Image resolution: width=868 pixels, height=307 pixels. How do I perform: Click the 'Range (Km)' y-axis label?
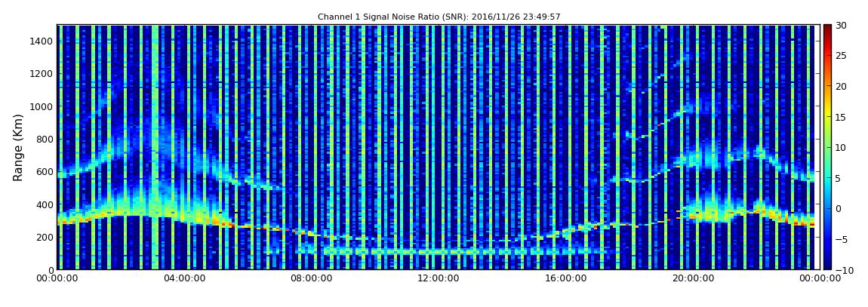pyautogui.click(x=18, y=148)
